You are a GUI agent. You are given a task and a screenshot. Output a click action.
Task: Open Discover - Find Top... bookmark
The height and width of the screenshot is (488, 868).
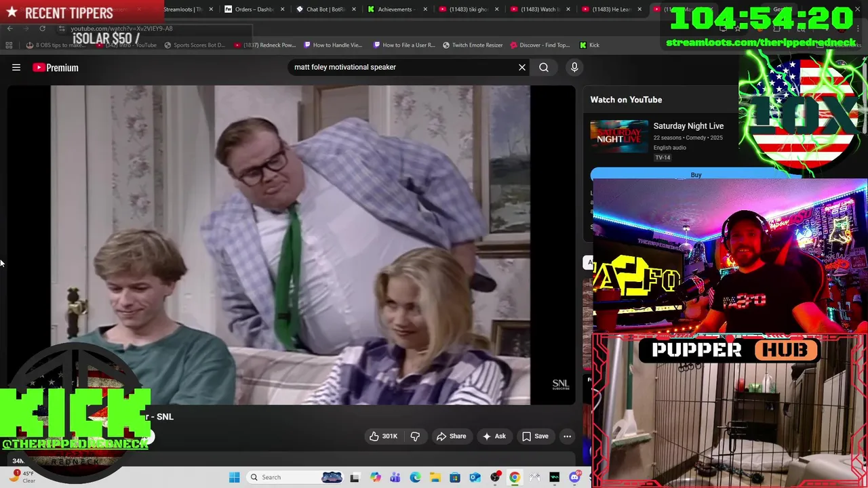[x=540, y=45]
